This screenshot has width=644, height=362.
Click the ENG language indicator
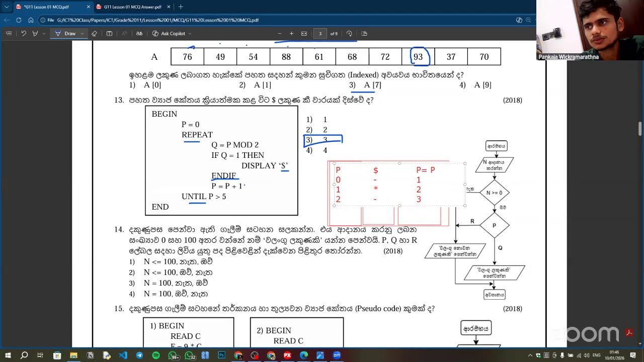(x=597, y=355)
